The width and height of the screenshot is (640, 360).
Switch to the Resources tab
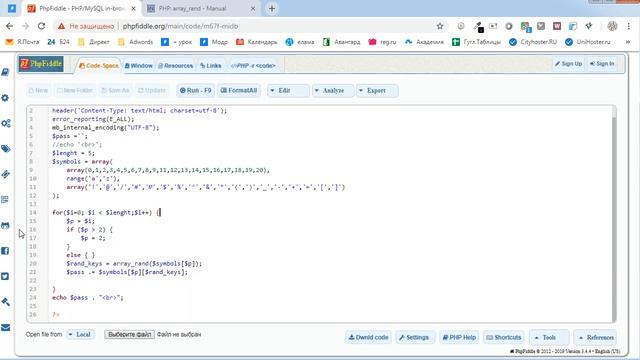[x=176, y=66]
